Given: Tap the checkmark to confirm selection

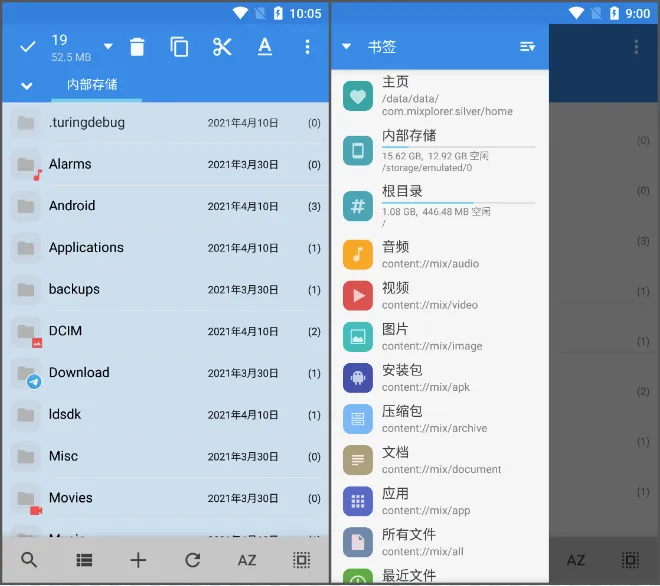Looking at the screenshot, I should pos(27,47).
